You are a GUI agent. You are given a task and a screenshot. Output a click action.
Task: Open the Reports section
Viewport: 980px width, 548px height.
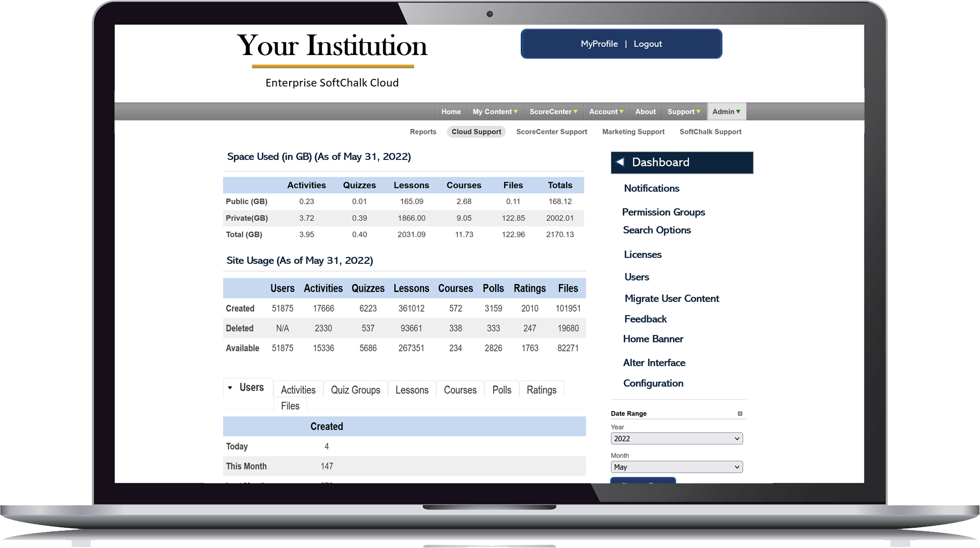click(x=423, y=131)
